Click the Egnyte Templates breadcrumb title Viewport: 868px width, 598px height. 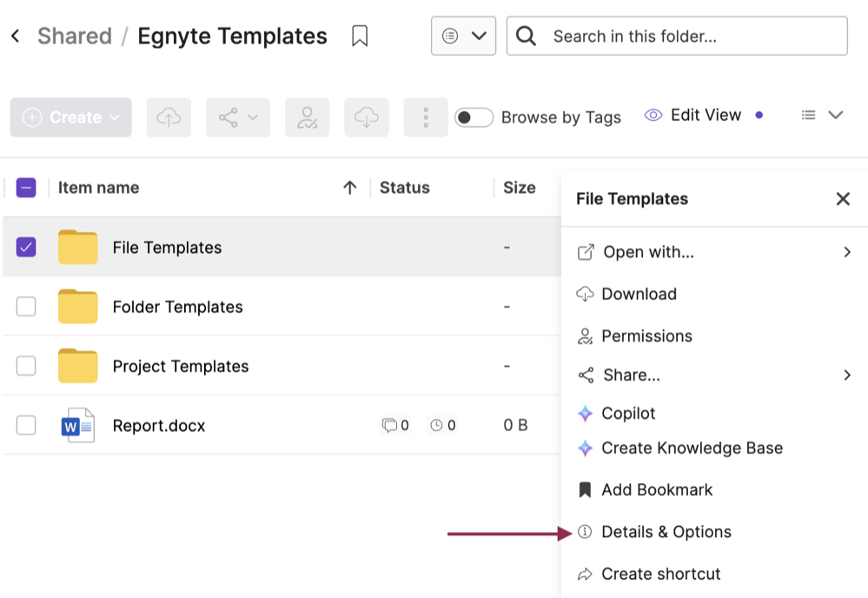point(233,36)
